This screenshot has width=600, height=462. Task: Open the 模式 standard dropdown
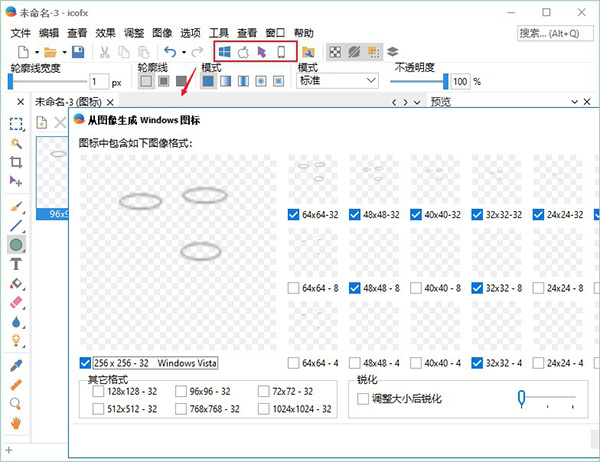[337, 81]
